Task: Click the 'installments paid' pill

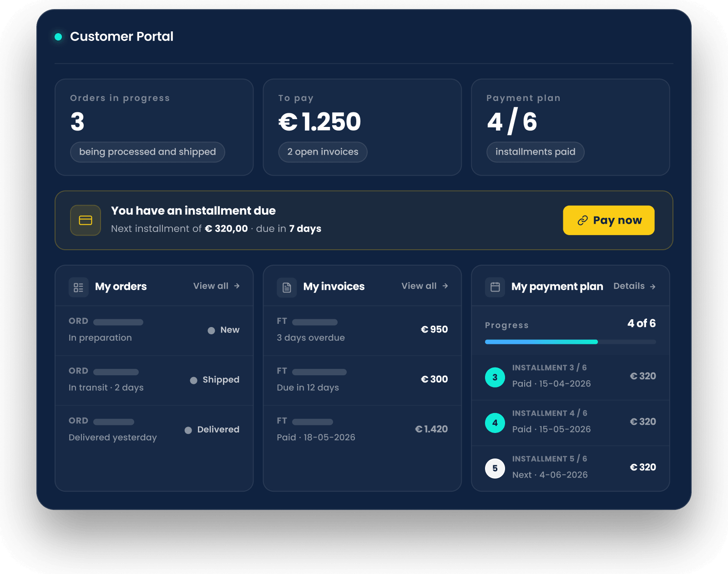Action: [535, 152]
